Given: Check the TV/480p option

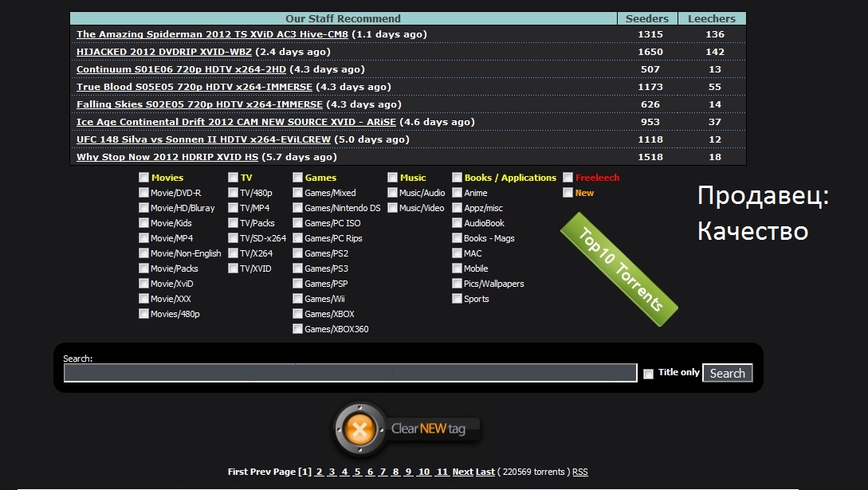Looking at the screenshot, I should (x=233, y=193).
